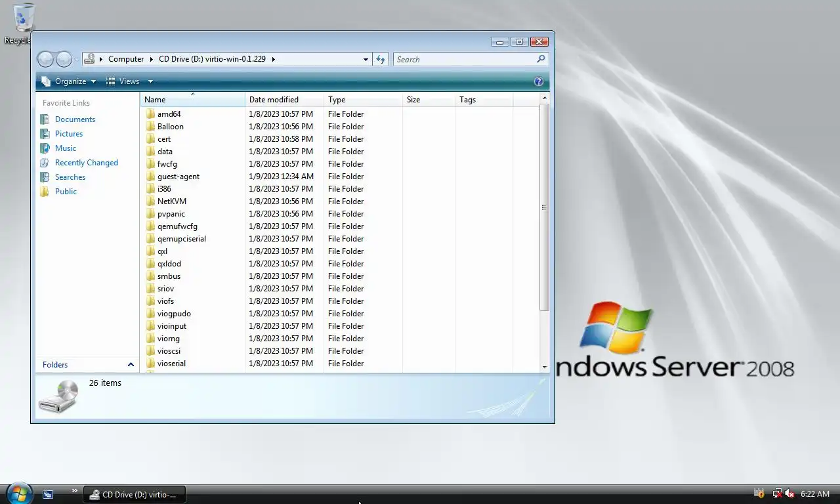This screenshot has width=840, height=504.
Task: Click the Back navigation arrow
Action: pos(45,59)
